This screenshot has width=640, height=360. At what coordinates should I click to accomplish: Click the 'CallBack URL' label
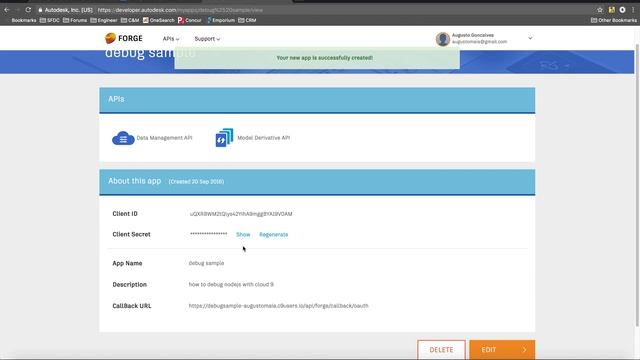point(131,306)
